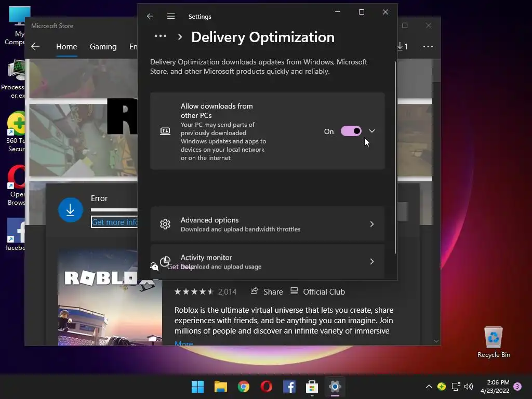The width and height of the screenshot is (532, 399).
Task: Select the 360 Total Security desktop shortcut
Action: pos(15,131)
